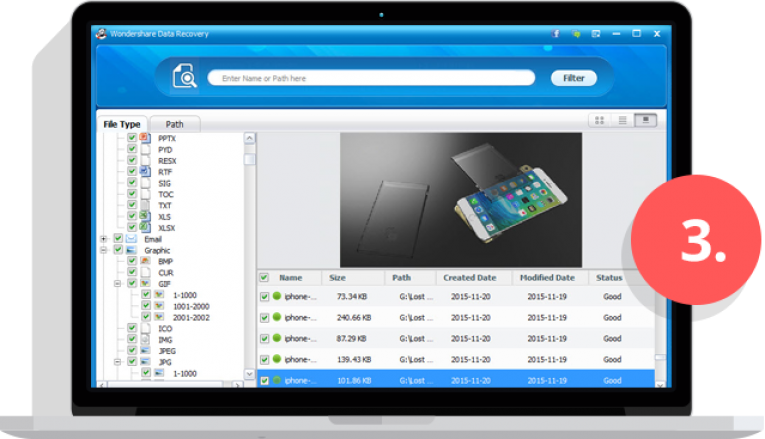Uncheck the BMP checkbox

click(132, 260)
